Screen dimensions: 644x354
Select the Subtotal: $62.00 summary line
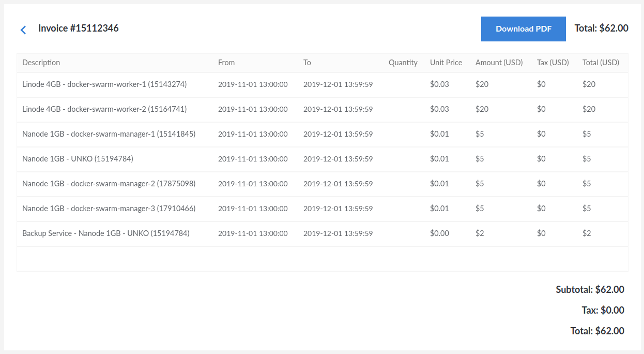[x=590, y=290]
